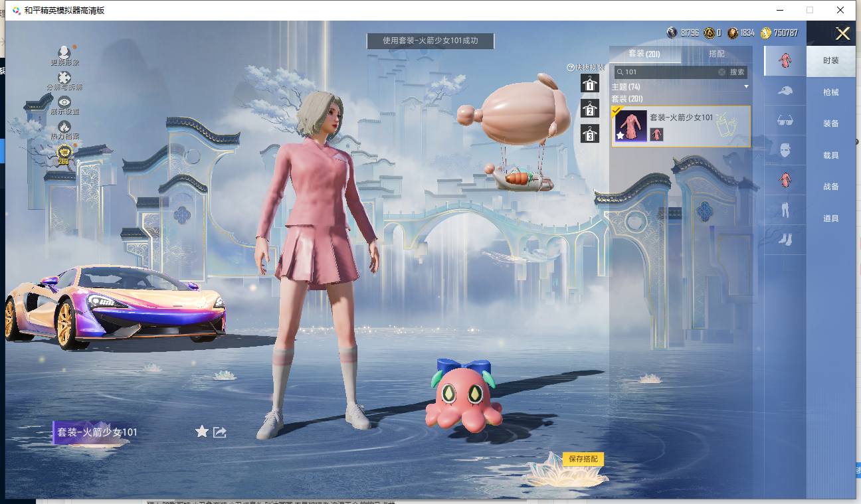Viewport: 861px width, 504px height.
Task: Maximize the 和平精英模拟器 window
Action: (810, 10)
